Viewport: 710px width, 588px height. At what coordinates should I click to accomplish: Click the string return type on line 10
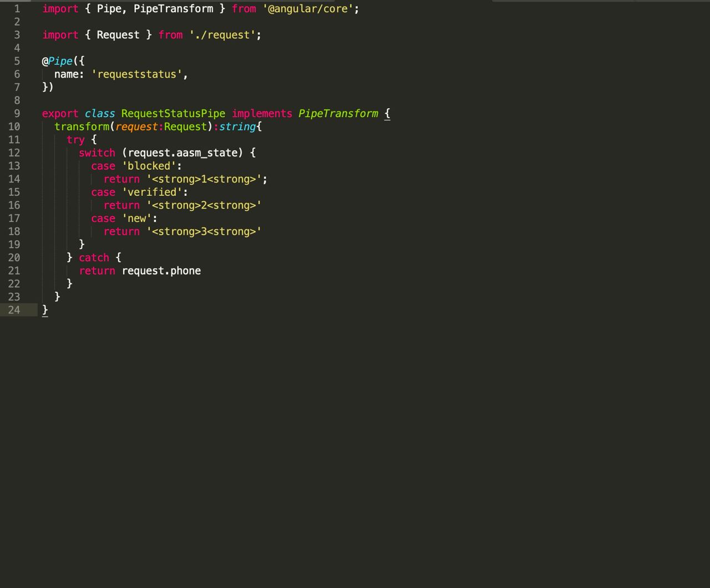(x=237, y=126)
